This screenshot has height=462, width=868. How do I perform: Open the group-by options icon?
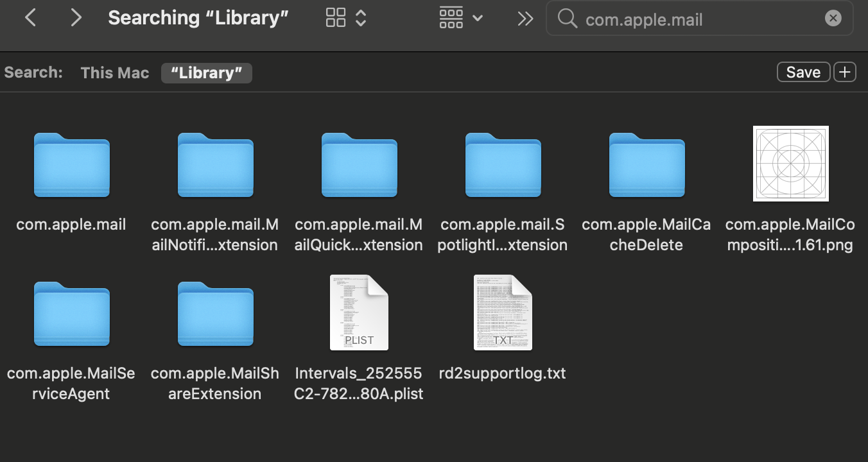451,18
